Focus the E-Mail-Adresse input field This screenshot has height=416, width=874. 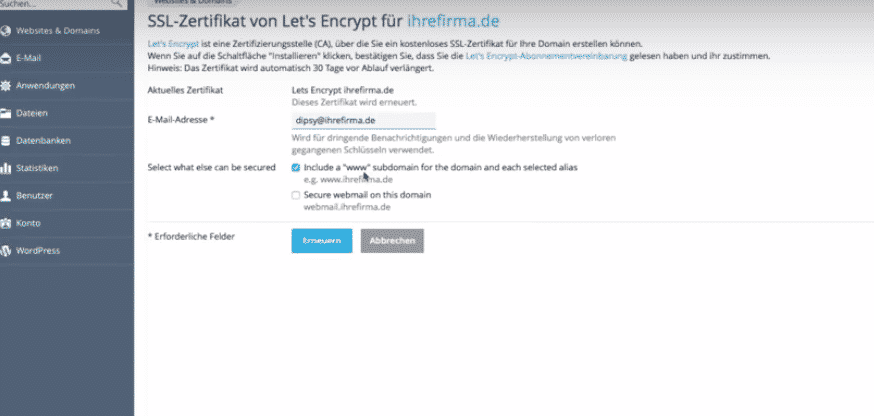click(x=363, y=120)
